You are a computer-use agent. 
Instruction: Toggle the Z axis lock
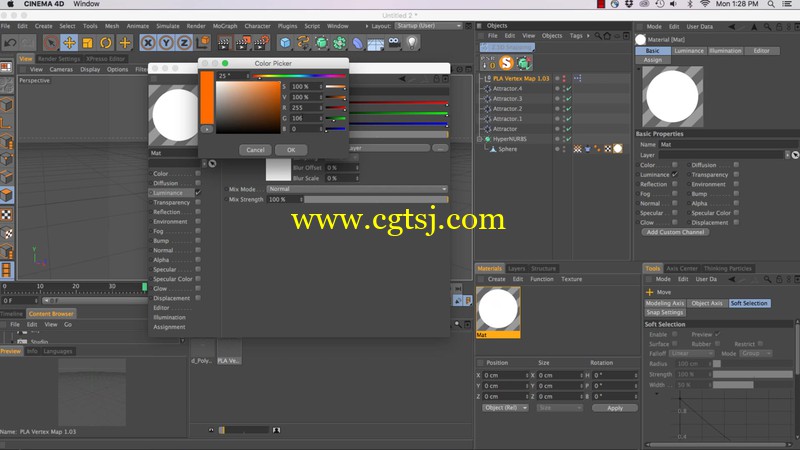click(184, 43)
